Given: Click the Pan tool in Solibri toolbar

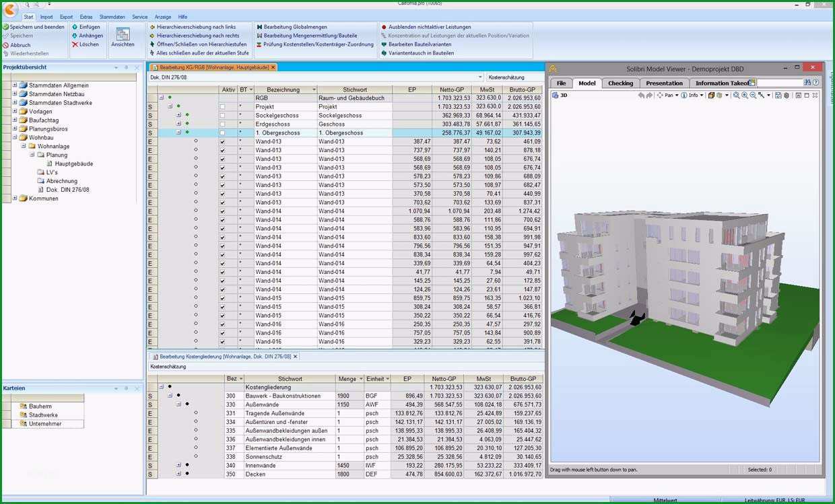Looking at the screenshot, I should [667, 96].
